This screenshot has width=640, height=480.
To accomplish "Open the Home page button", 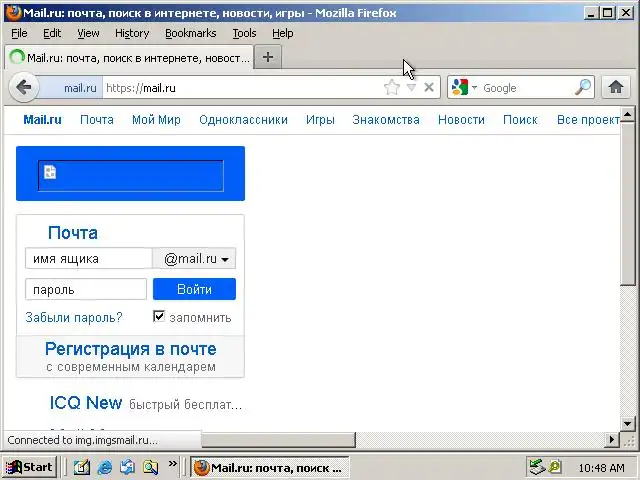I will tap(616, 87).
